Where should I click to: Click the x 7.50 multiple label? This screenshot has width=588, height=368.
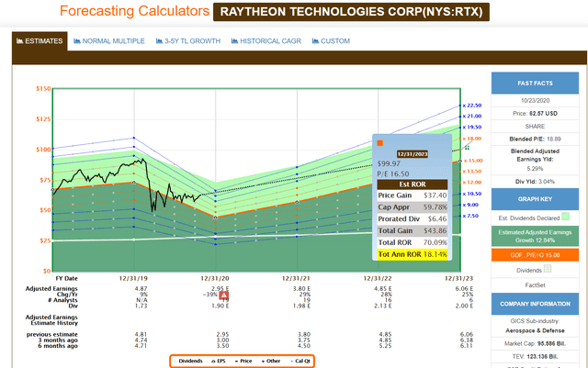[x=470, y=216]
